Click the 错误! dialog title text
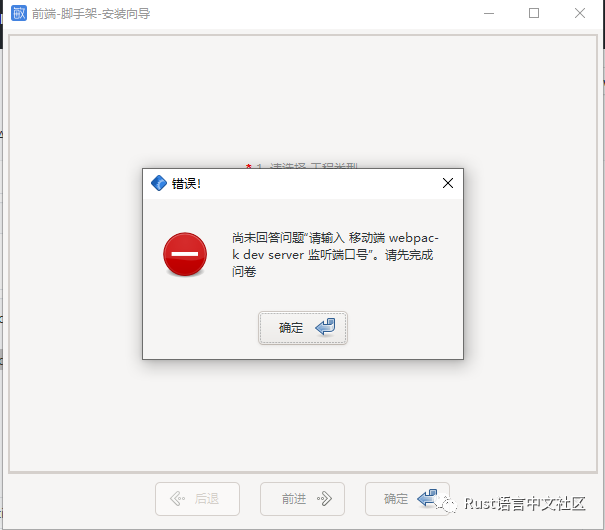Screen dimensions: 605x530 tap(186, 184)
